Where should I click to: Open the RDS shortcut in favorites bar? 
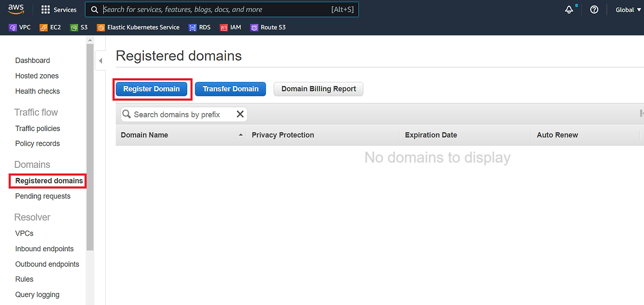point(200,28)
